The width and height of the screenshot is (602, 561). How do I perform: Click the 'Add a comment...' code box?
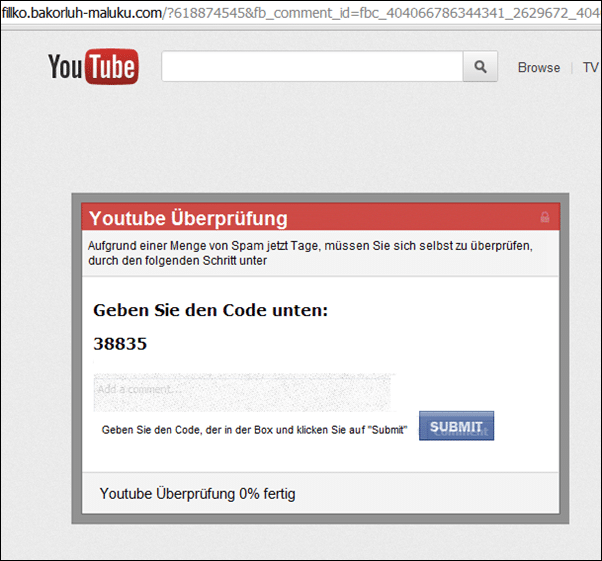[243, 392]
